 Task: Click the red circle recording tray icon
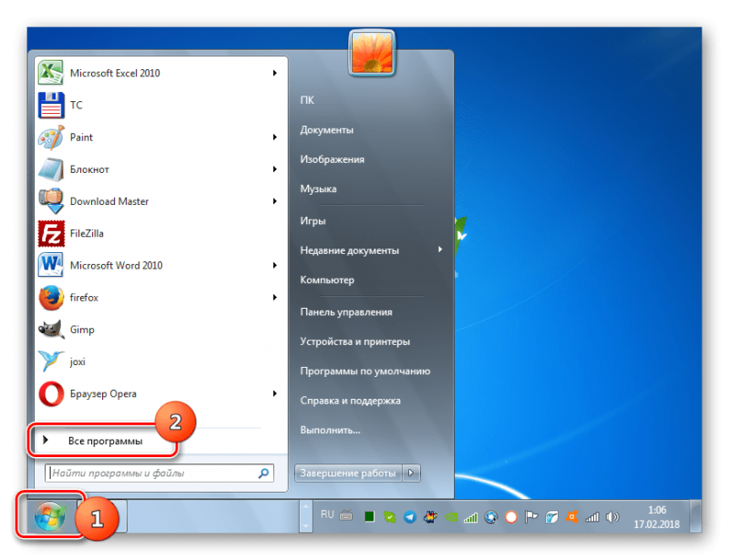pyautogui.click(x=511, y=517)
